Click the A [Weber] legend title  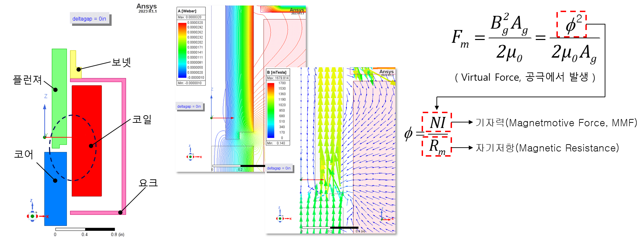click(187, 11)
